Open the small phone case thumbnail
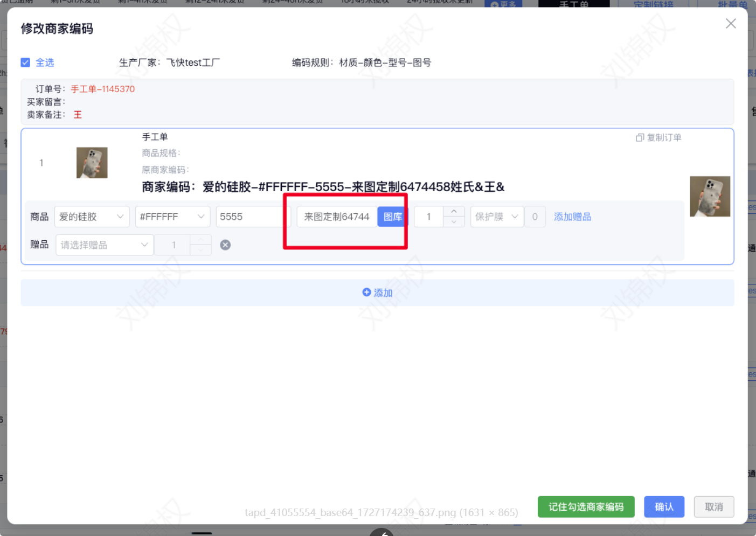 point(92,163)
